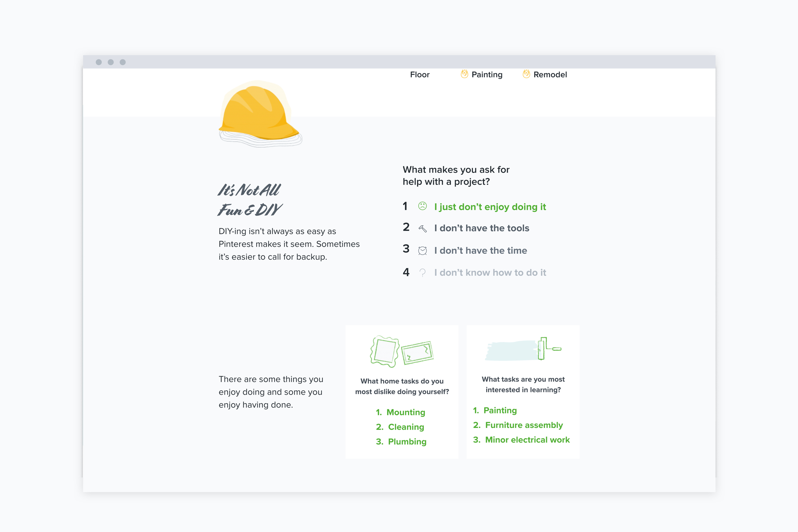Choose "I don't have the tools" option
Screen dimensions: 798x532
[x=481, y=228]
